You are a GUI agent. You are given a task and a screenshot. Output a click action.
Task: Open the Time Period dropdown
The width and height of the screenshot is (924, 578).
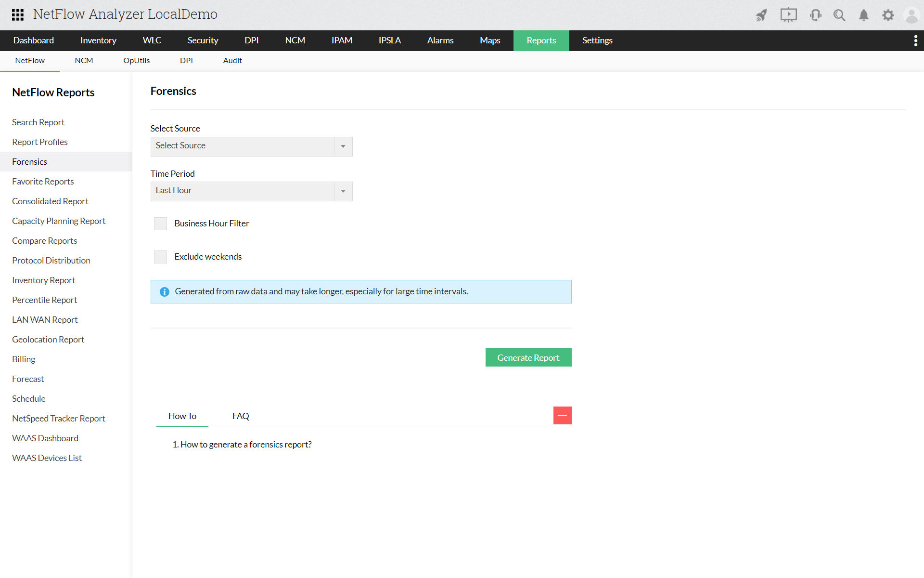point(251,191)
